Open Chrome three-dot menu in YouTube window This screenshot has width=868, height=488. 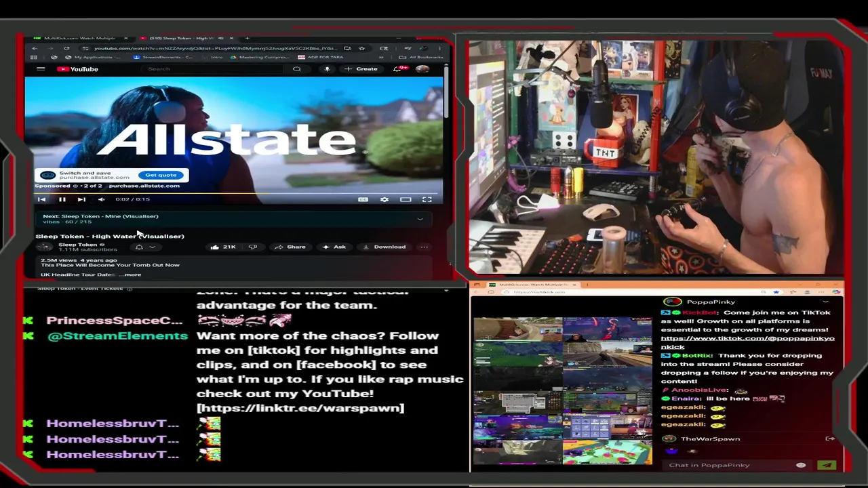point(439,48)
